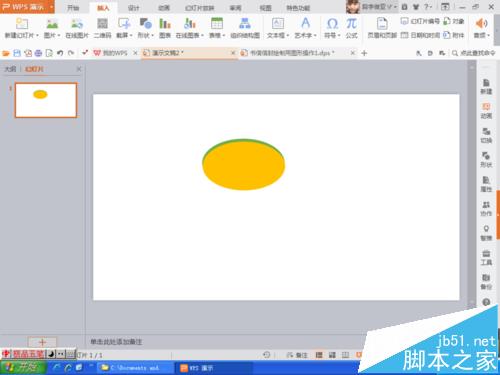The height and width of the screenshot is (375, 500).
Task: Undo the last action
Action: click(x=60, y=53)
